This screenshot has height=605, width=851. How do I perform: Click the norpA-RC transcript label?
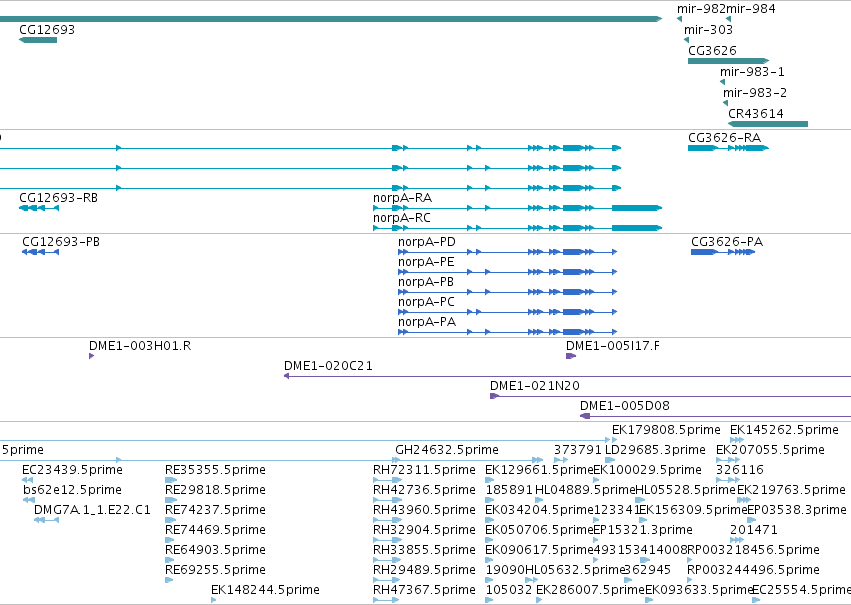point(402,218)
